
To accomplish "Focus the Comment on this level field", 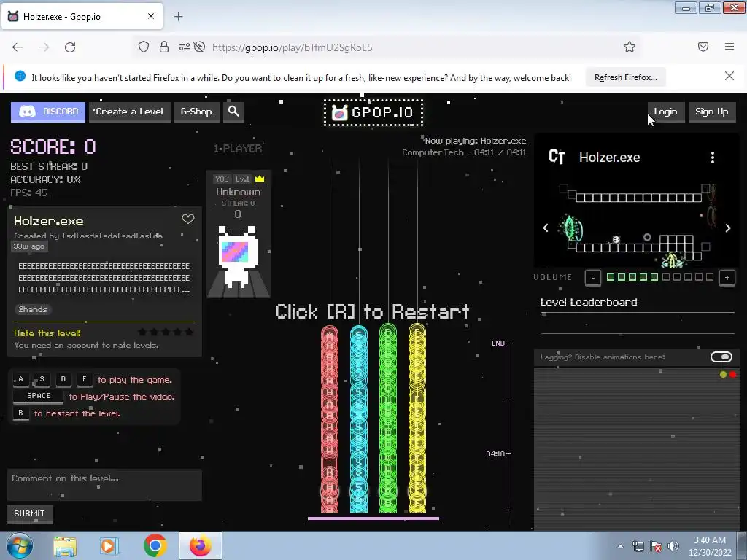I will 104,485.
